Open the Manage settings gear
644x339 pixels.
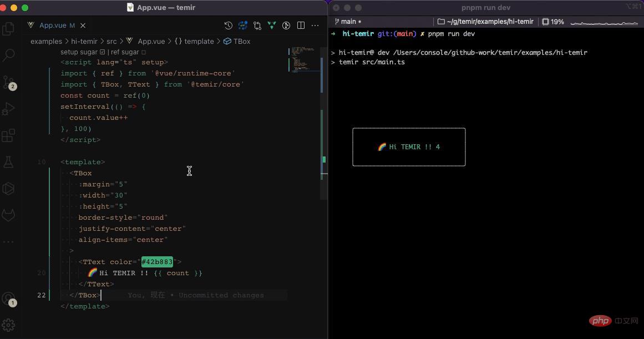click(8, 325)
